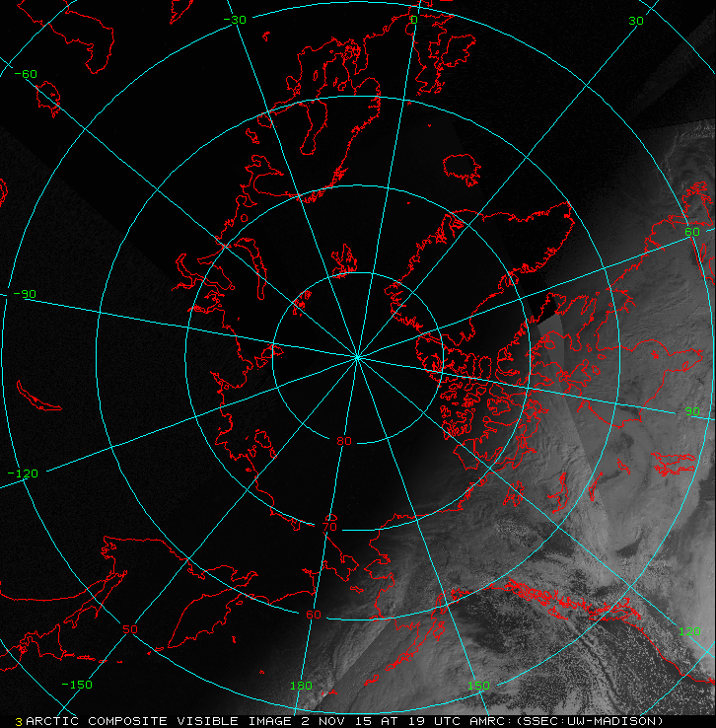This screenshot has height=728, width=716.
Task: Click the green 150 longitude label
Action: pyautogui.click(x=478, y=686)
